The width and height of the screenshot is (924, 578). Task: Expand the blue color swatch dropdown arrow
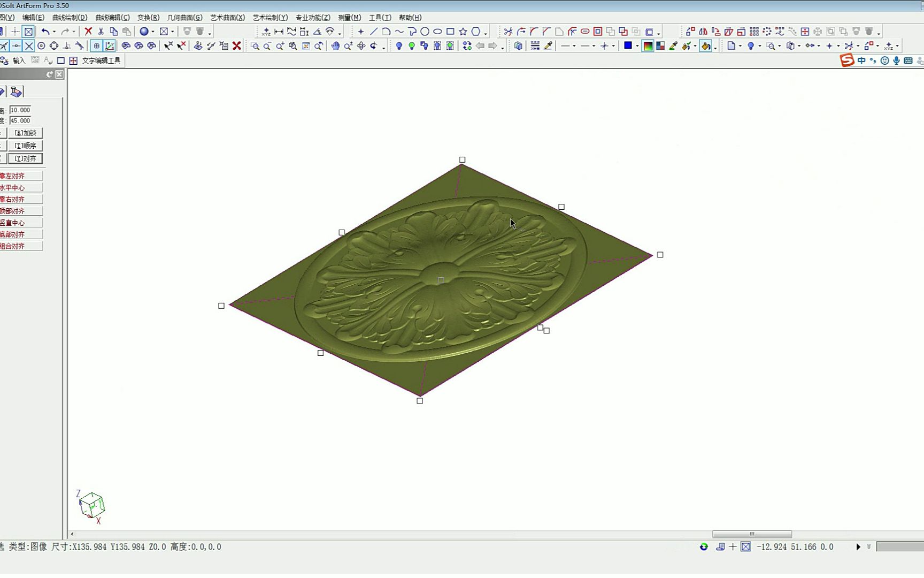coord(637,46)
